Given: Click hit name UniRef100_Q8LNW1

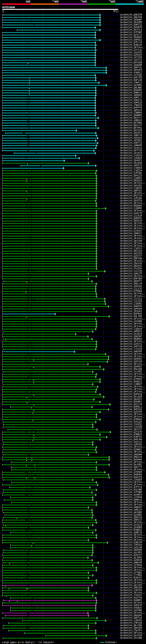Looking at the screenshot, I should [x=131, y=87].
